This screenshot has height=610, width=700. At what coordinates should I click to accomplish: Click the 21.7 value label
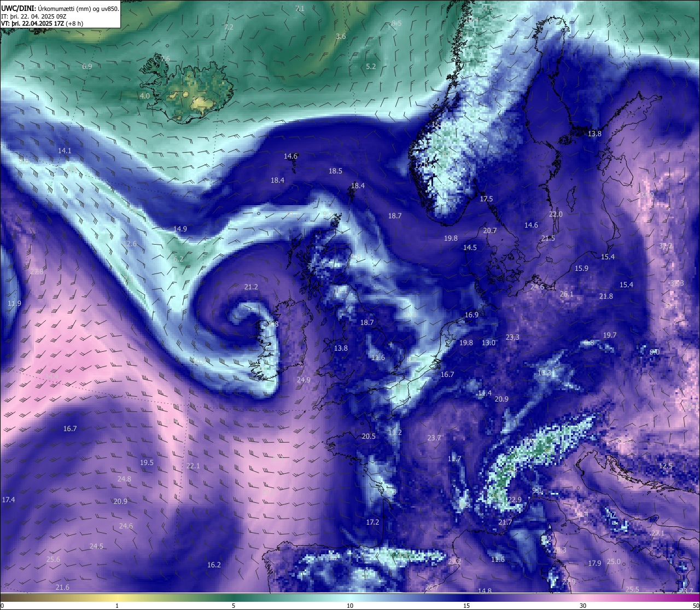(x=505, y=522)
